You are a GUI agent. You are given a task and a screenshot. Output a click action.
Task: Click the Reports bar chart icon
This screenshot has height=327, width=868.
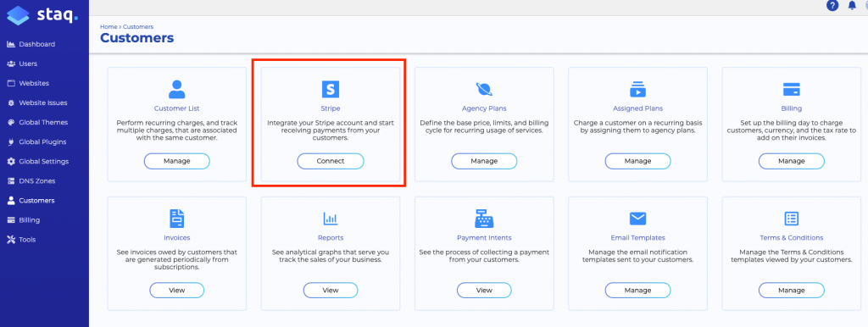point(331,219)
